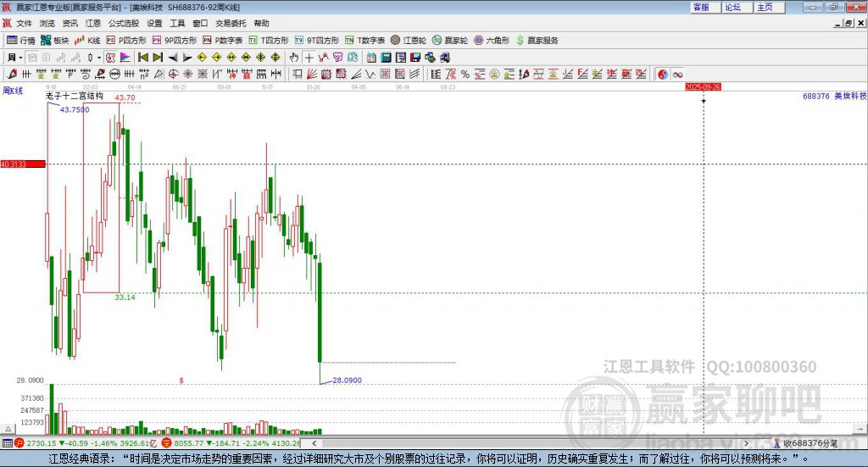Select the percent % retracement tool
Screen dimensions: 868x467
click(x=465, y=74)
